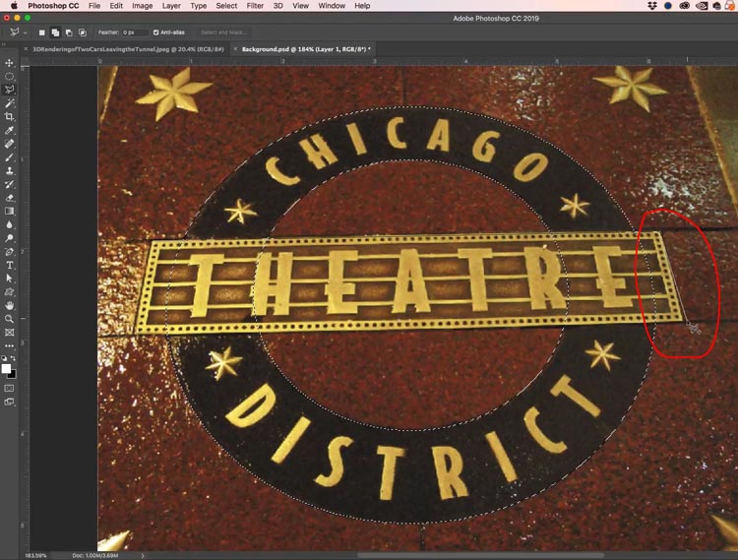Select the Brush tool

coord(10,157)
